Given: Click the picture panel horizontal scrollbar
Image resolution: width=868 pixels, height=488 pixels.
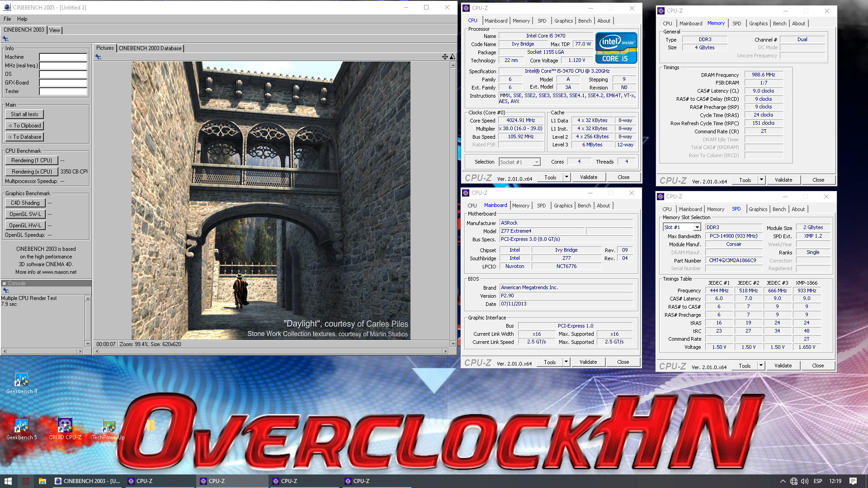Looking at the screenshot, I should click(x=271, y=351).
